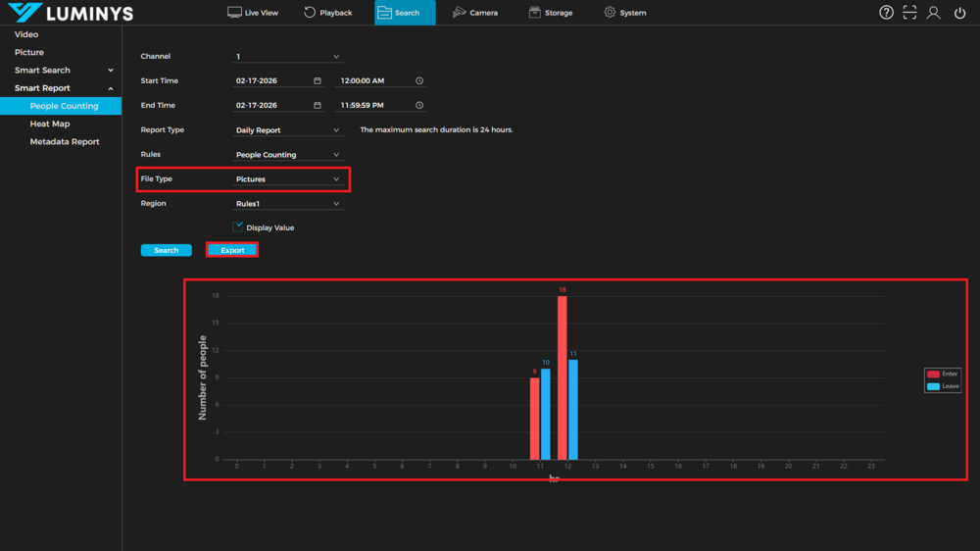This screenshot has width=980, height=551.
Task: Select Heat Map in the sidebar
Action: [x=50, y=125]
